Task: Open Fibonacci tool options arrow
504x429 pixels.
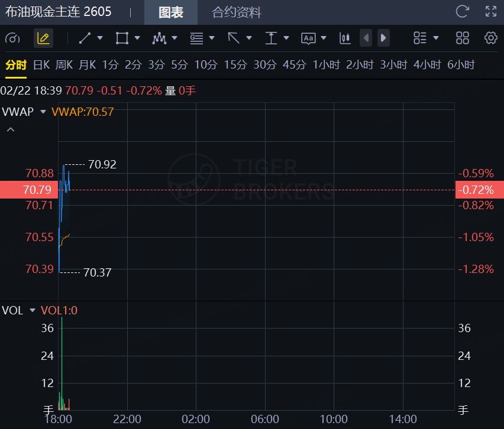Action: [x=212, y=38]
